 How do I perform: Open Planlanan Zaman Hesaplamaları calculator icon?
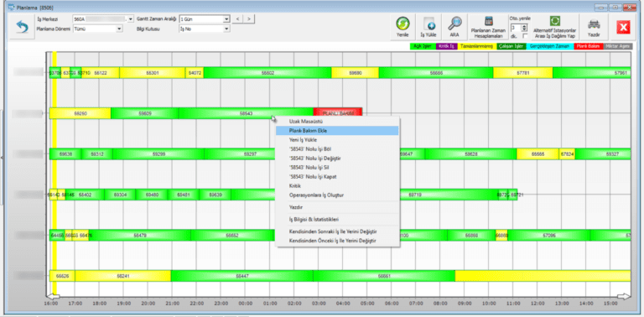pos(488,27)
